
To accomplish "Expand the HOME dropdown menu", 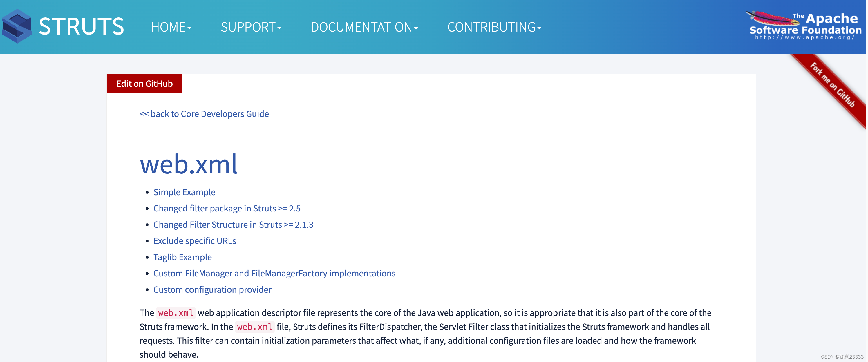I will (x=171, y=27).
